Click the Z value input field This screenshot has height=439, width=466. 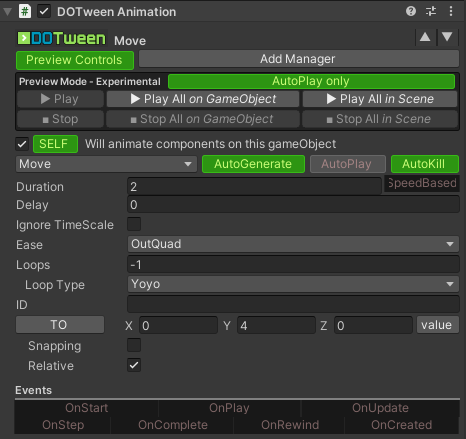coord(373,325)
